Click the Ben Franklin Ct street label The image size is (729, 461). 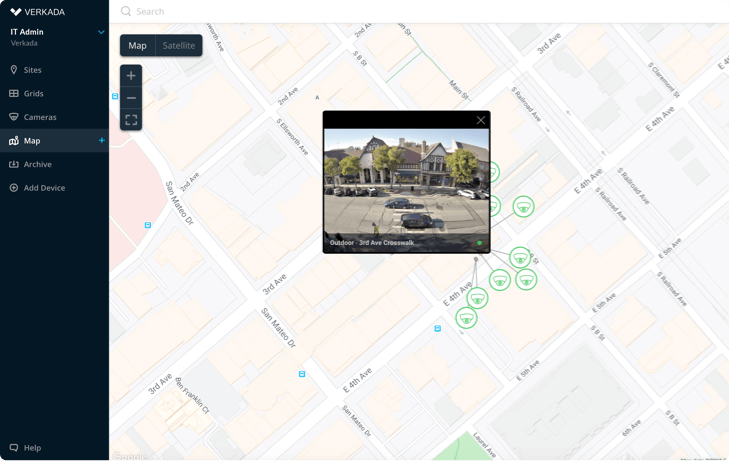pos(192,395)
